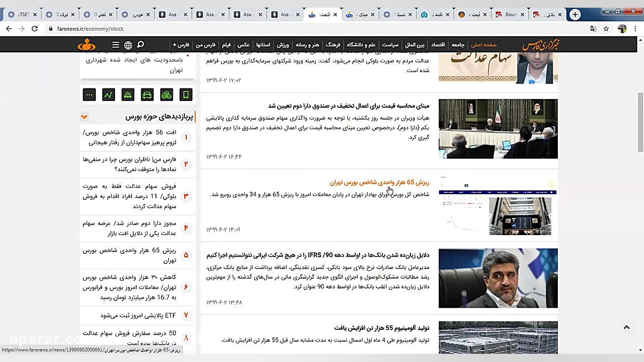Viewport: 644px width, 362px height.
Task: Click the ellipsis more-services icon
Action: [89, 94]
